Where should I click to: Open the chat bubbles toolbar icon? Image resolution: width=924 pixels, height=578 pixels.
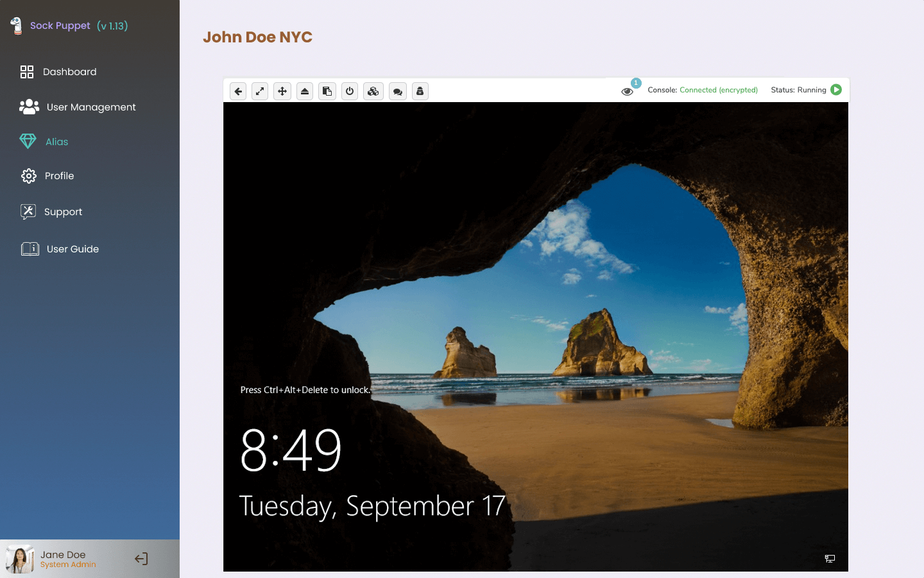pyautogui.click(x=398, y=91)
